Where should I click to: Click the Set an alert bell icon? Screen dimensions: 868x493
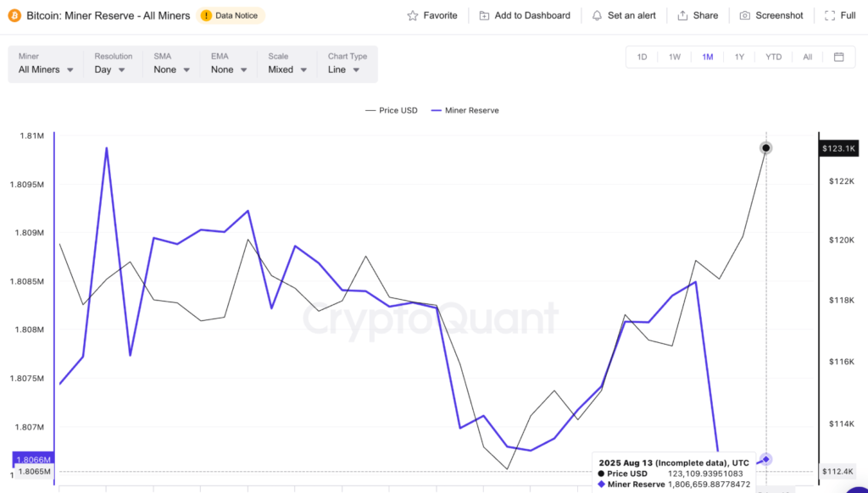point(597,15)
